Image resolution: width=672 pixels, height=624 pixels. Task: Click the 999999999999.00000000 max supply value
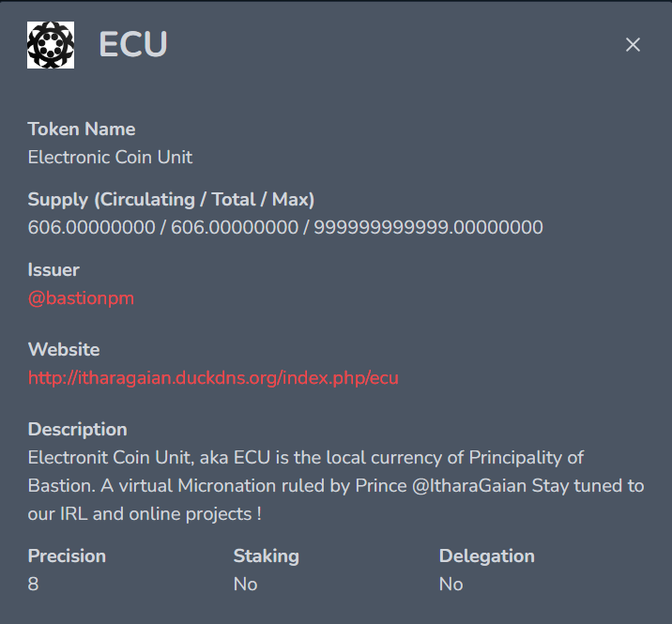pos(429,227)
